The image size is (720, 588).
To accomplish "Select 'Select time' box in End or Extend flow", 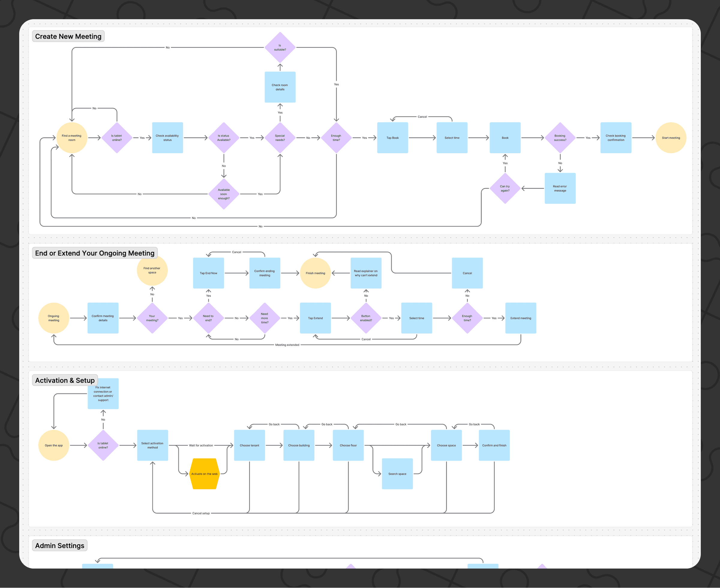I will [417, 318].
